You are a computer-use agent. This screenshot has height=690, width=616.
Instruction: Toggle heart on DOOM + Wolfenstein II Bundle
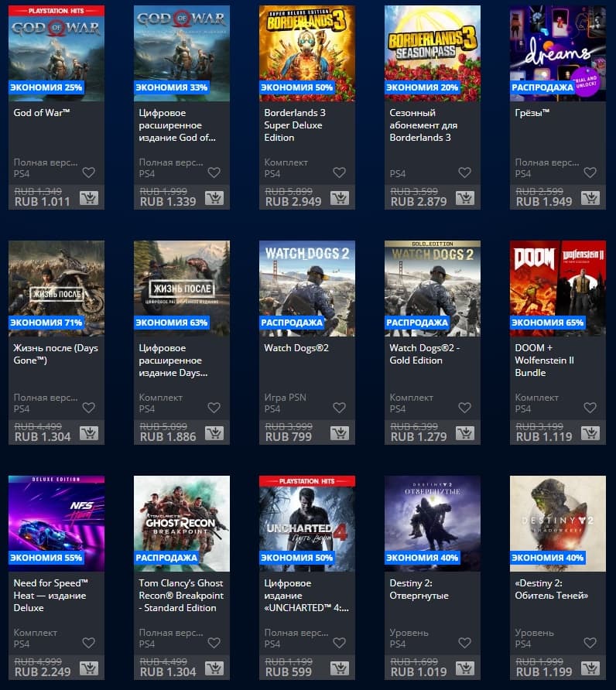(x=590, y=408)
